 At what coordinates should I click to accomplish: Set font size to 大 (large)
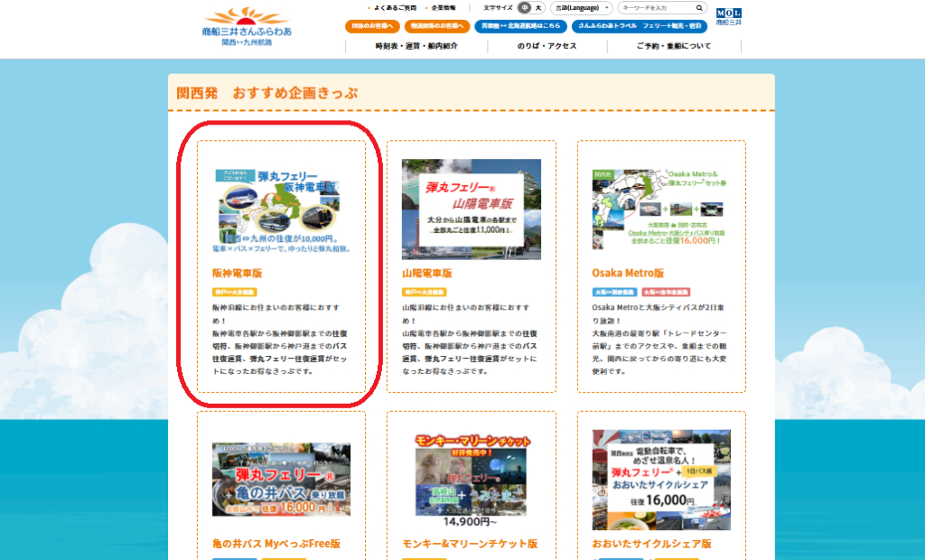(538, 8)
